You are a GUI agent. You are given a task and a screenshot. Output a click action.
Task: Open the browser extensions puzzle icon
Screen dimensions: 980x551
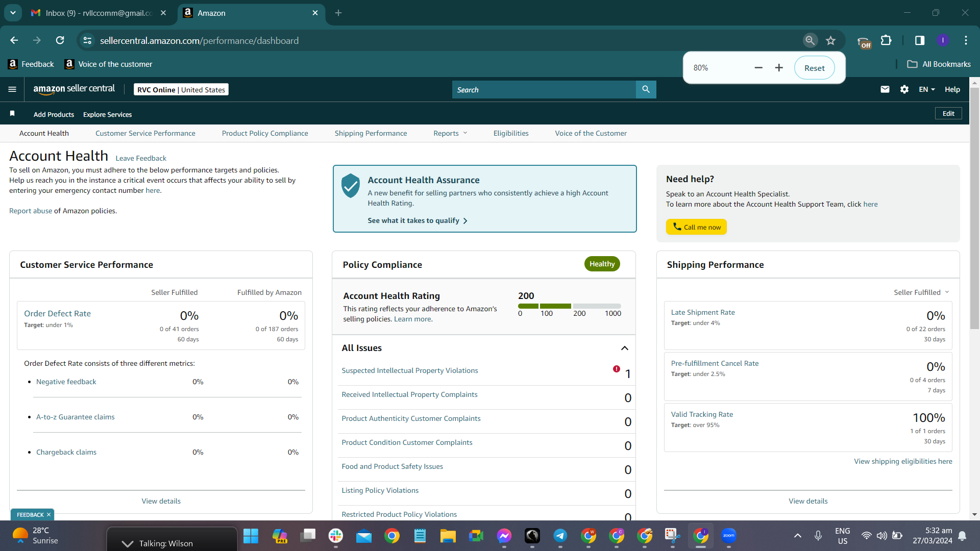(887, 40)
